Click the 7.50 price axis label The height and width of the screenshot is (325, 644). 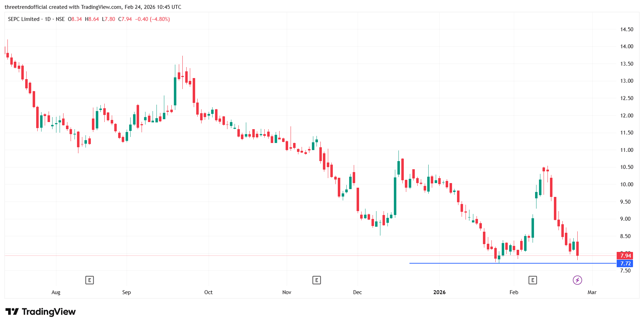625,271
